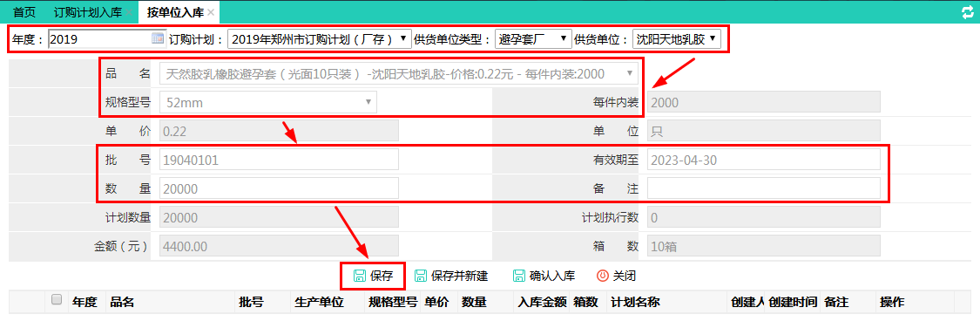The width and height of the screenshot is (980, 328).
Task: Click the 年度 column header in the table
Action: click(84, 303)
